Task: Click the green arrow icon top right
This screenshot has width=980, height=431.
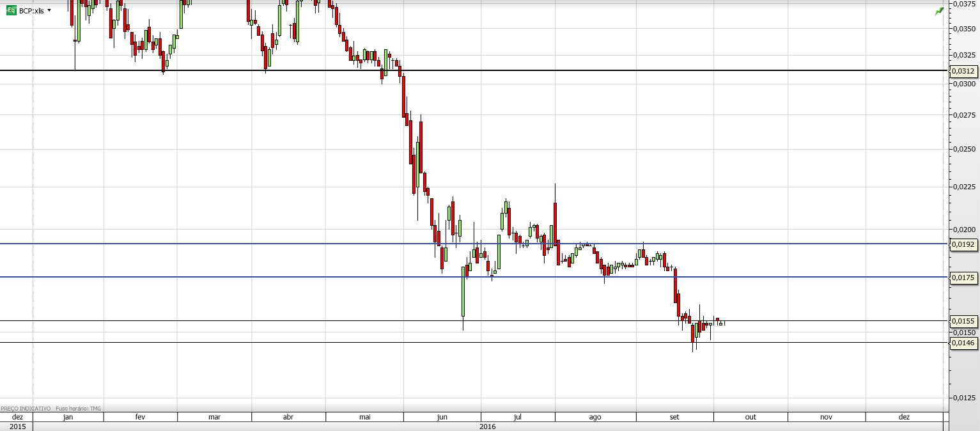Action: [x=939, y=11]
